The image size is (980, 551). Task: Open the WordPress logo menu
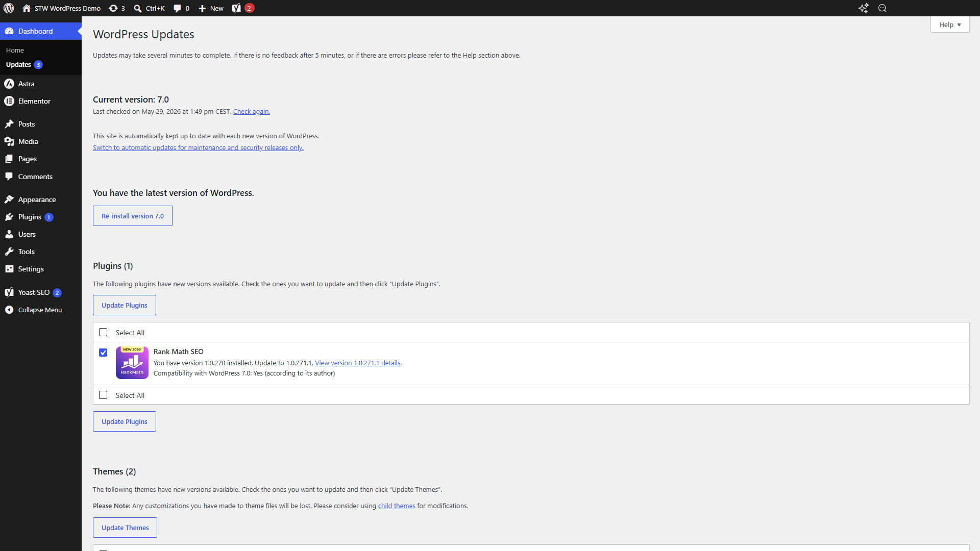point(9,8)
